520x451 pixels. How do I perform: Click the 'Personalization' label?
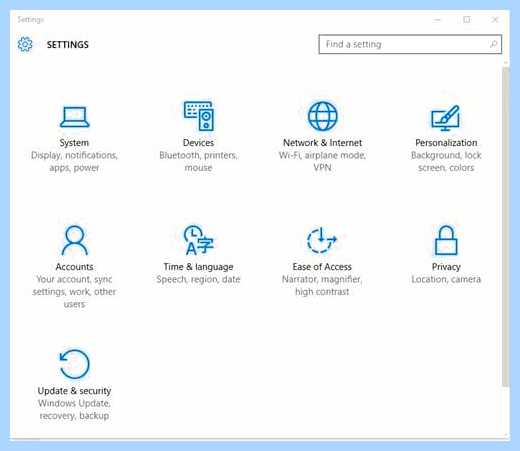(446, 143)
